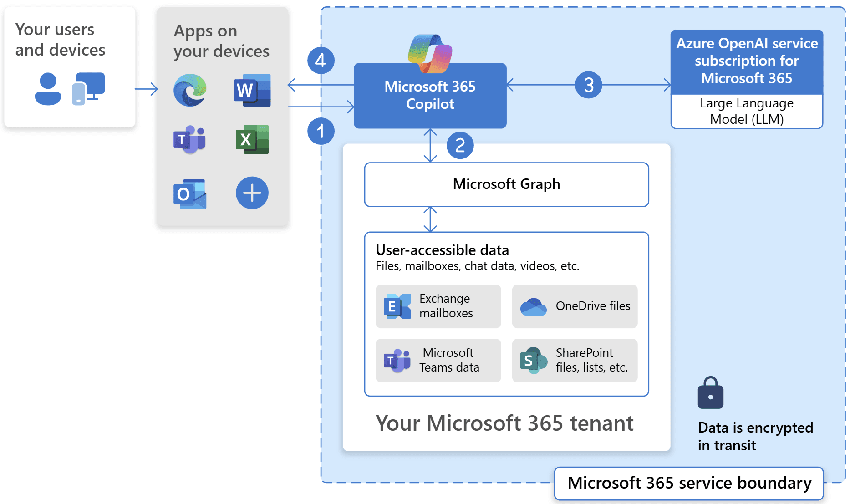Open the Outlook app icon
The width and height of the screenshot is (850, 504).
coord(190,193)
